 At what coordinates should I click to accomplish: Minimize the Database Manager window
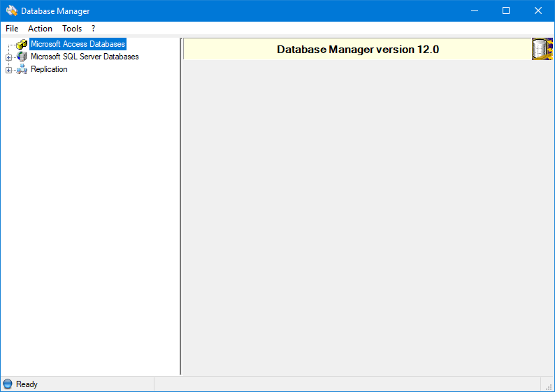tap(474, 10)
